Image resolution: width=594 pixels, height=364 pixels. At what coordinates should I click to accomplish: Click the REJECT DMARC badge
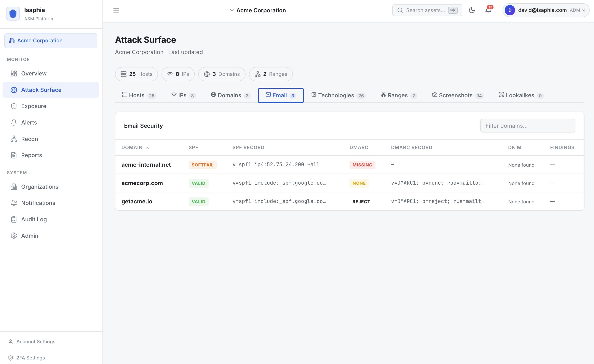coord(361,201)
